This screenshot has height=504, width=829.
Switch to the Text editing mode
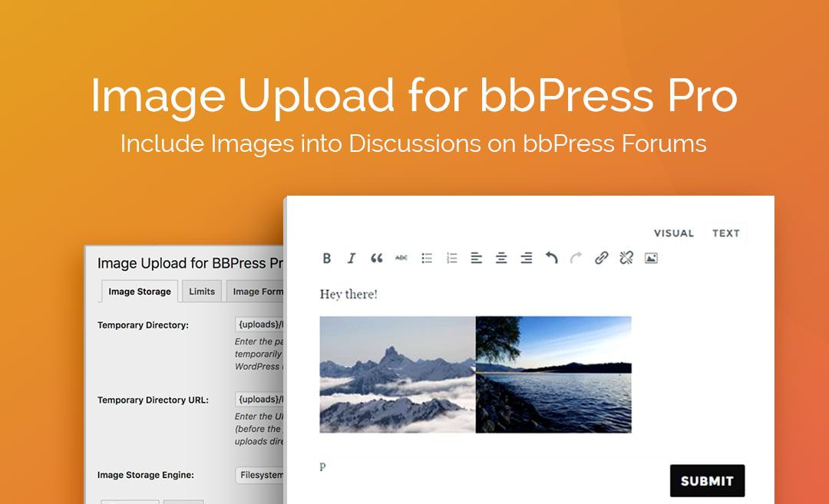pyautogui.click(x=725, y=233)
